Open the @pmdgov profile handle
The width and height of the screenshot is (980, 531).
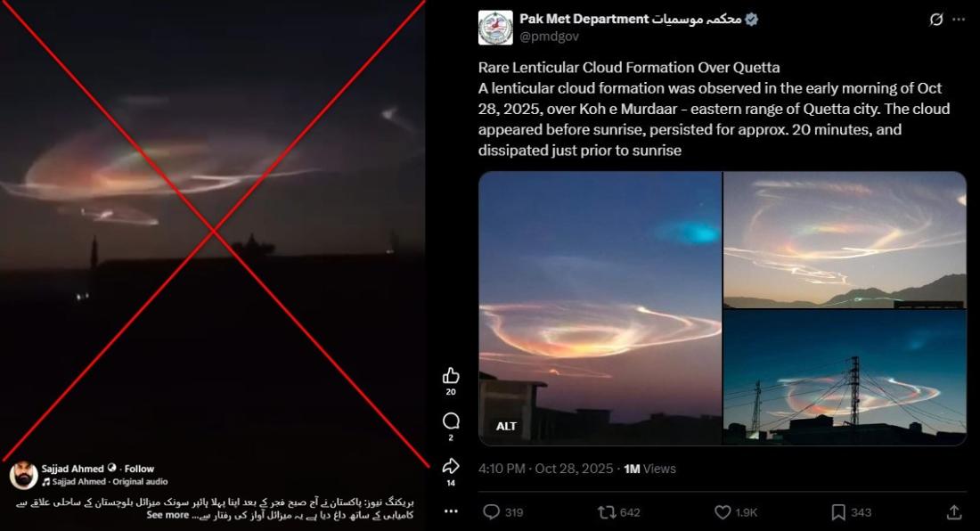550,37
